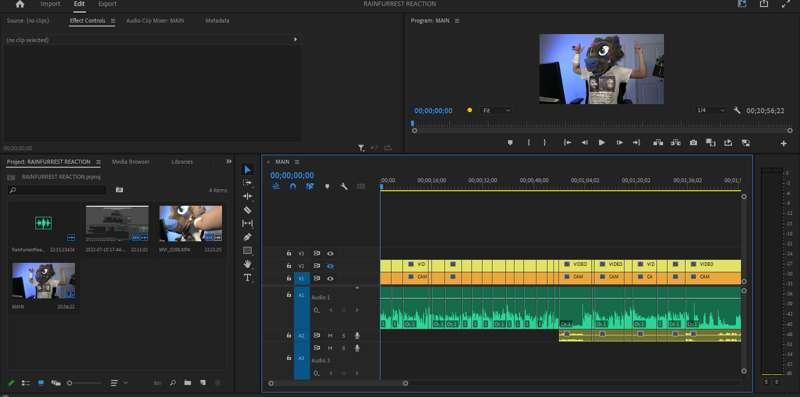Viewport: 800px width, 397px height.
Task: Open the Project panel hamburger menu
Action: tap(98, 162)
